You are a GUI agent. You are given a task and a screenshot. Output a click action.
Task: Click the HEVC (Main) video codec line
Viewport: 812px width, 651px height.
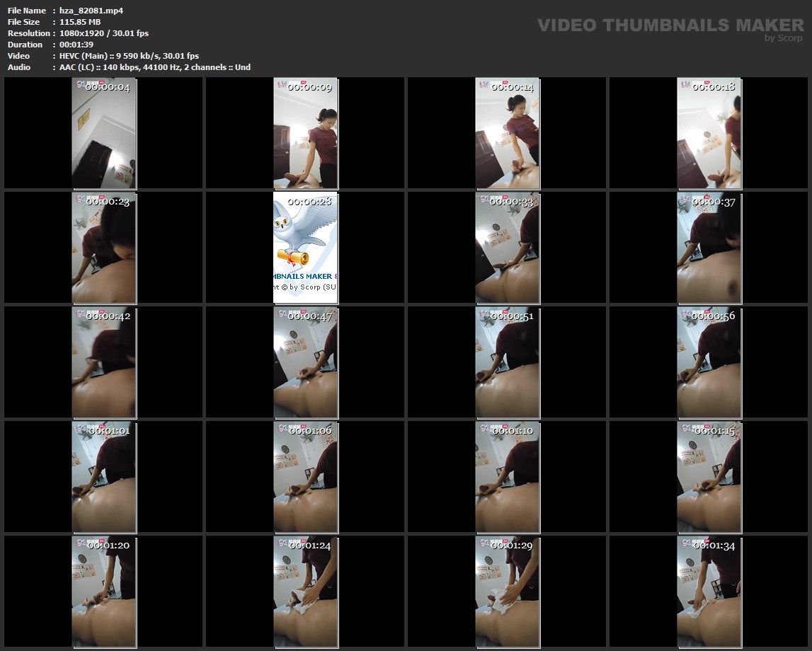129,56
